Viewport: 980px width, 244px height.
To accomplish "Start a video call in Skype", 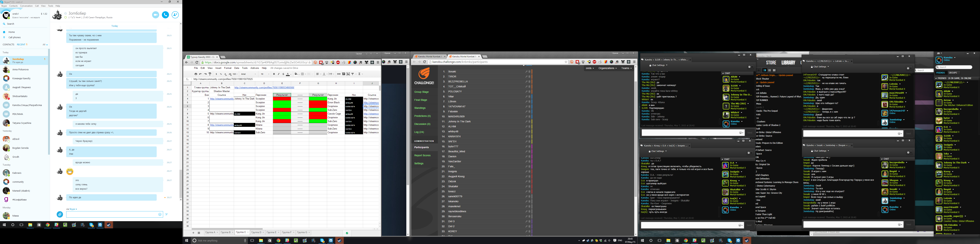I will [x=155, y=14].
